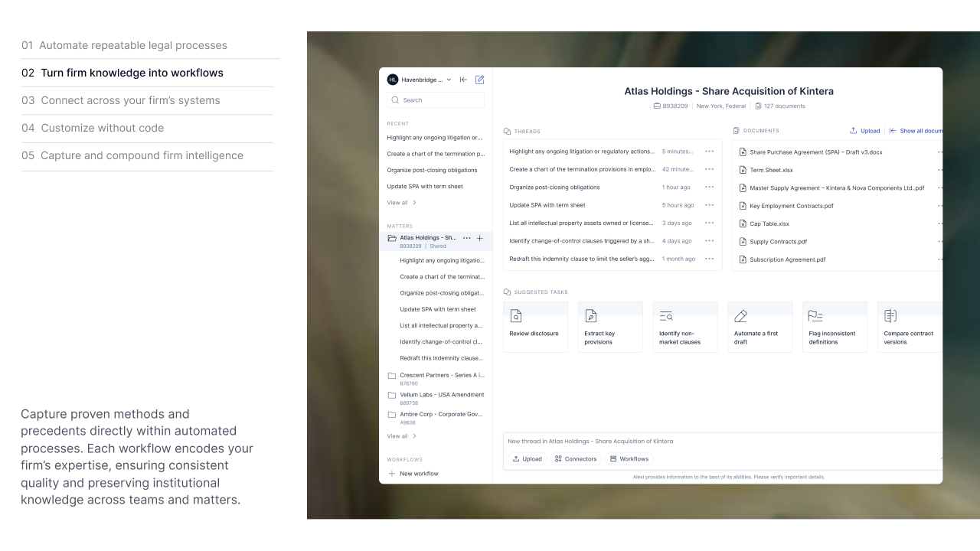980x551 pixels.
Task: Open the Extract key provisions task card
Action: click(610, 327)
